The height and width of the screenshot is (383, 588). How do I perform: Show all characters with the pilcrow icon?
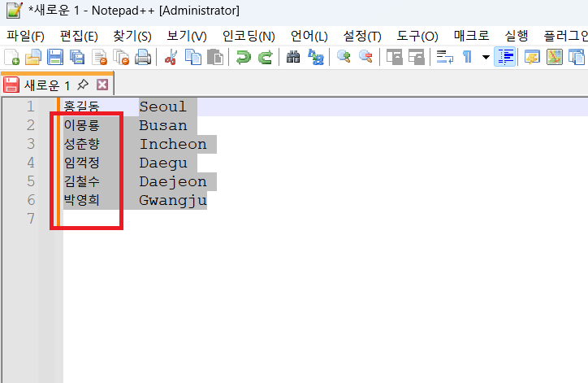coord(467,58)
